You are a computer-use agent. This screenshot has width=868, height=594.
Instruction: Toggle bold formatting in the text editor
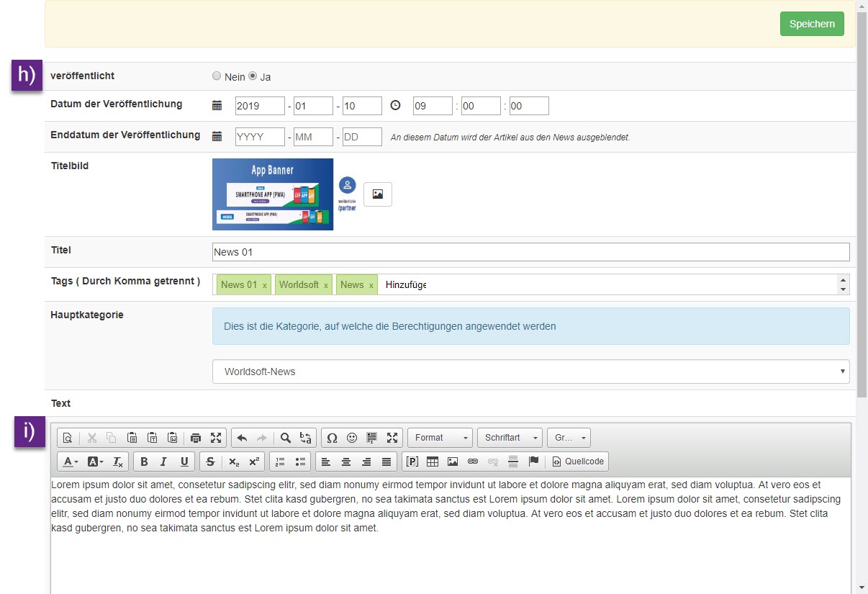pyautogui.click(x=144, y=462)
